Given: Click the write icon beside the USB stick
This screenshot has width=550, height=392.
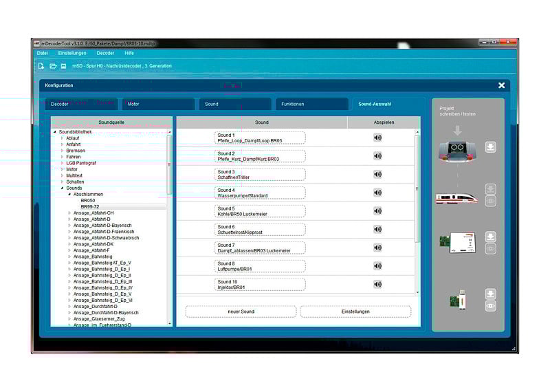Looking at the screenshot, I should tap(490, 294).
